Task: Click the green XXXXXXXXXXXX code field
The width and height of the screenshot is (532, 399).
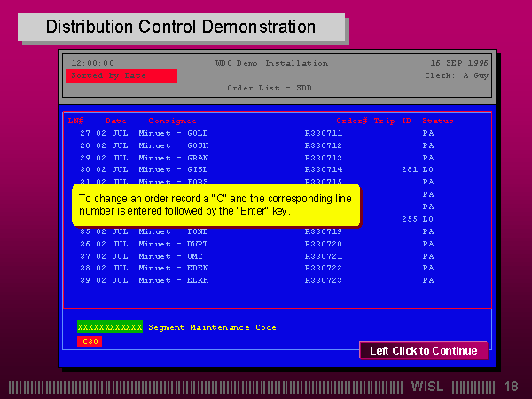Action: (x=110, y=327)
